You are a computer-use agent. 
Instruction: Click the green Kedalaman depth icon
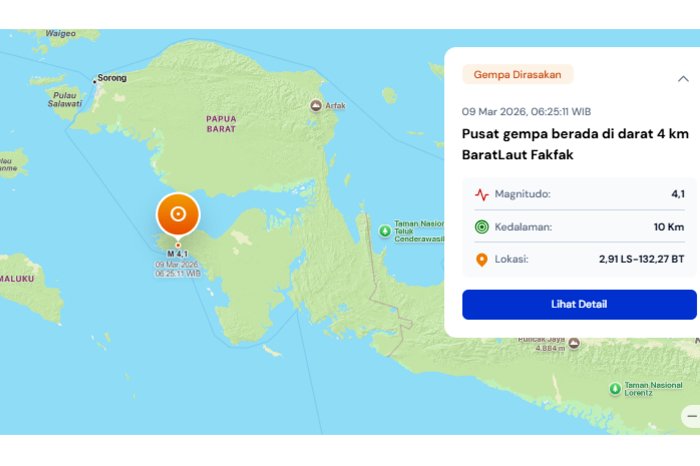482,227
